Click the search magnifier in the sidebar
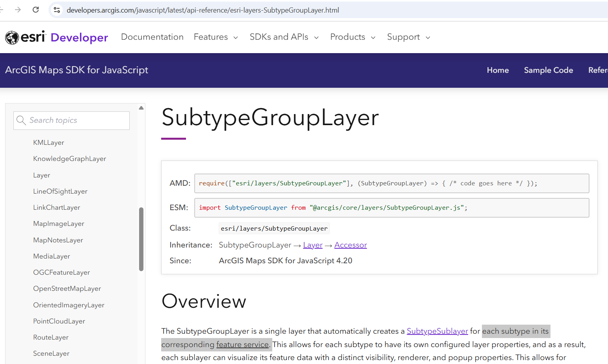The width and height of the screenshot is (608, 364). [22, 120]
